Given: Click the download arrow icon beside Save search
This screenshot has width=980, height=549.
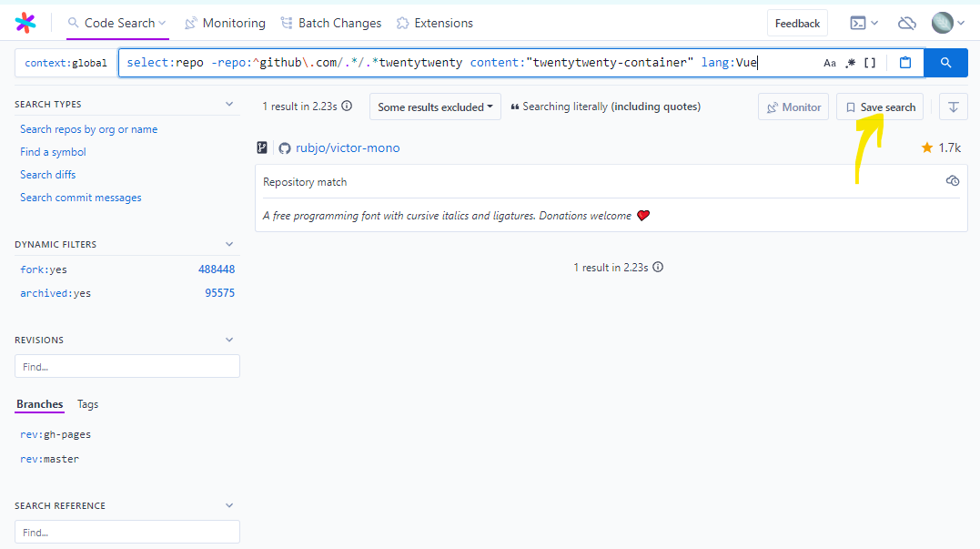Looking at the screenshot, I should pos(953,107).
